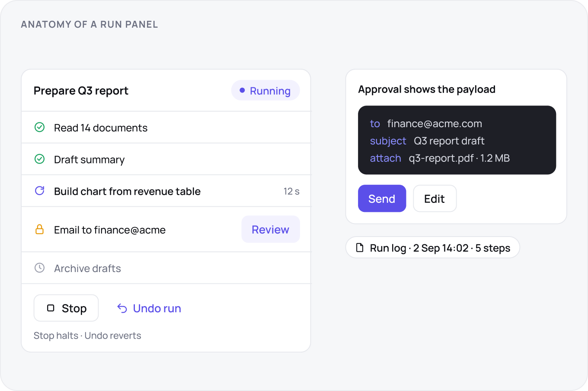This screenshot has height=391, width=588.
Task: Click 'ANATOMY OF A RUN PANEL' heading
Action: pyautogui.click(x=89, y=25)
